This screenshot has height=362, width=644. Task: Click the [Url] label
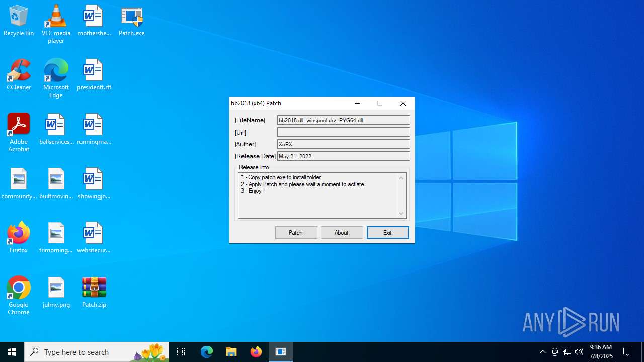point(240,132)
